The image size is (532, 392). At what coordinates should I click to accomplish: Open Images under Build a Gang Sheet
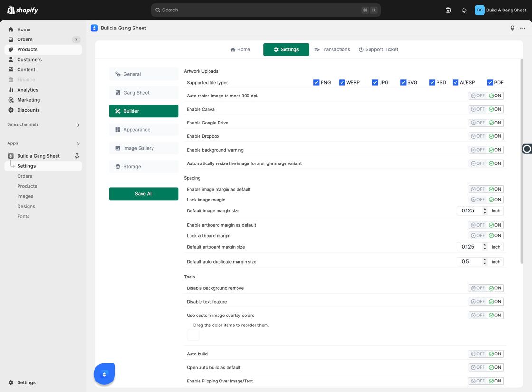click(x=26, y=196)
